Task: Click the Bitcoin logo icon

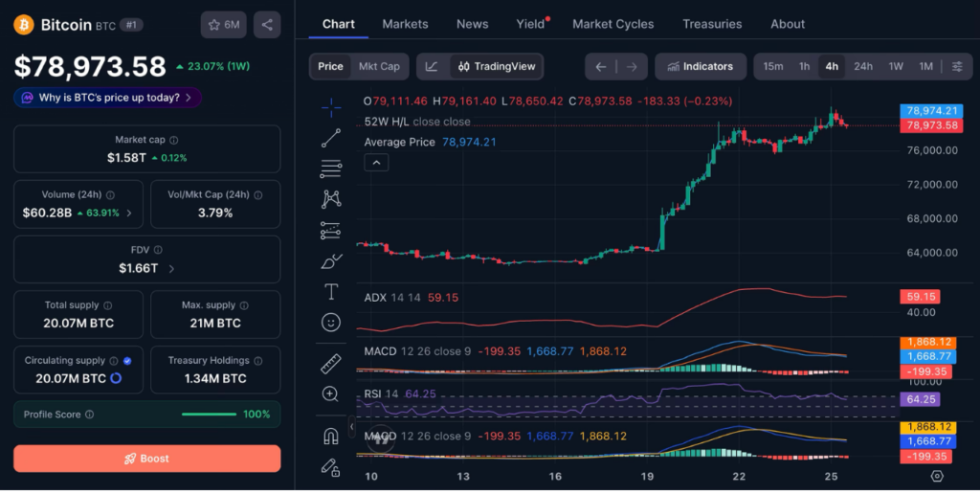Action: click(x=24, y=25)
